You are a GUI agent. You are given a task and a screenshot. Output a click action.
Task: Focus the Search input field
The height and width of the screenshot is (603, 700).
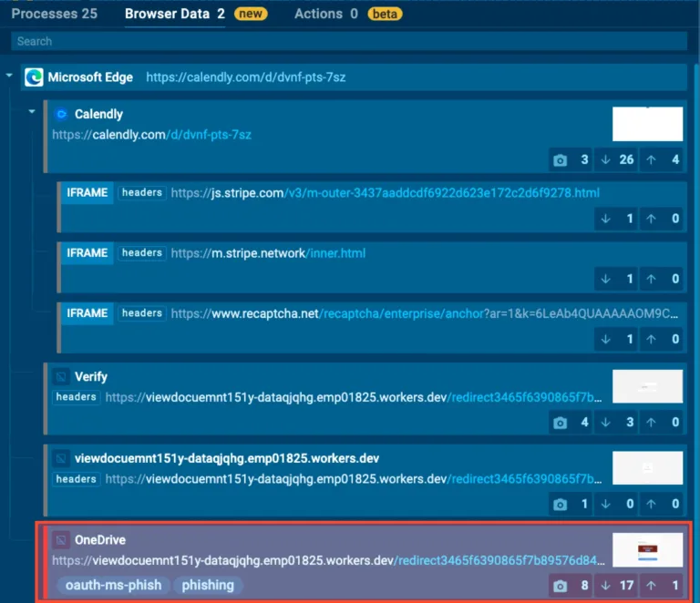tap(349, 42)
